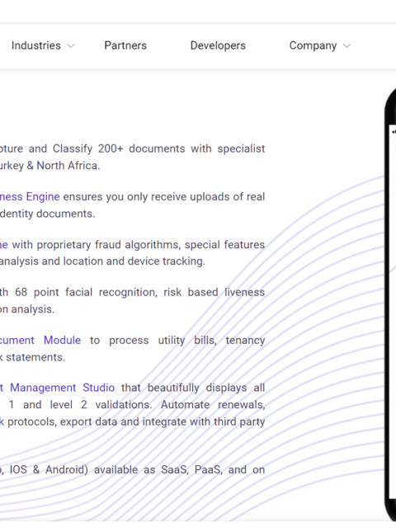
Task: Click the 'North Africa' text line
Action: (50, 166)
